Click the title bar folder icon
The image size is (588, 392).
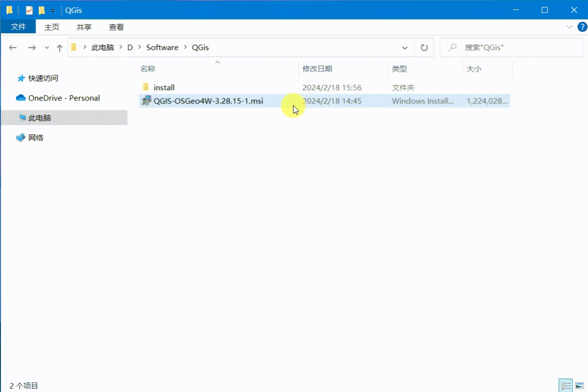point(9,10)
